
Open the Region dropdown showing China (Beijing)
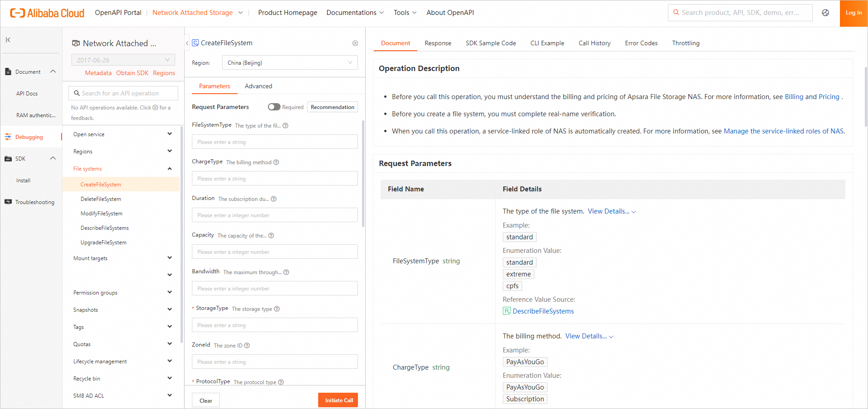(x=290, y=63)
